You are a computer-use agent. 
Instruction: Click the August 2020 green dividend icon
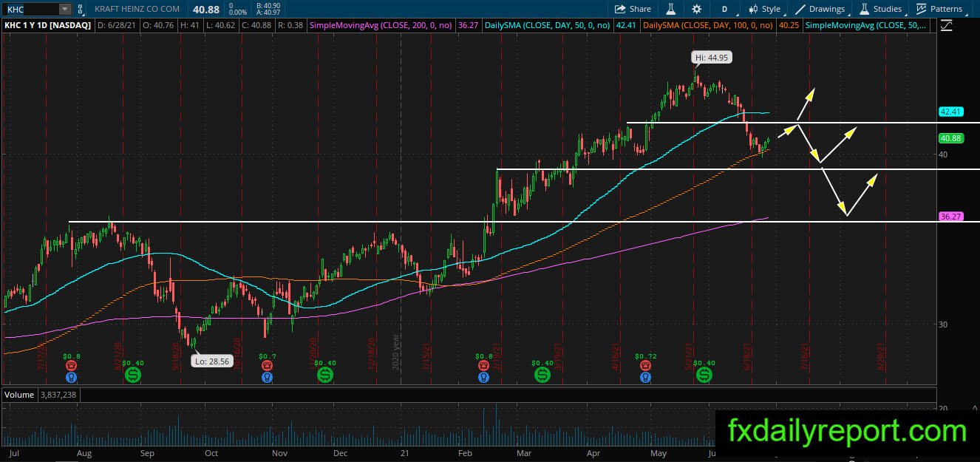click(133, 376)
